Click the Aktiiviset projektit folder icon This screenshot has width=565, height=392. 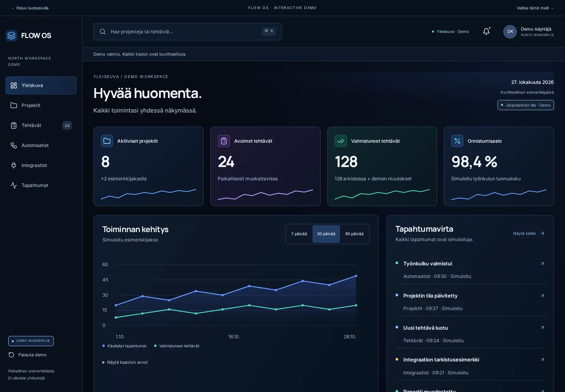click(107, 141)
